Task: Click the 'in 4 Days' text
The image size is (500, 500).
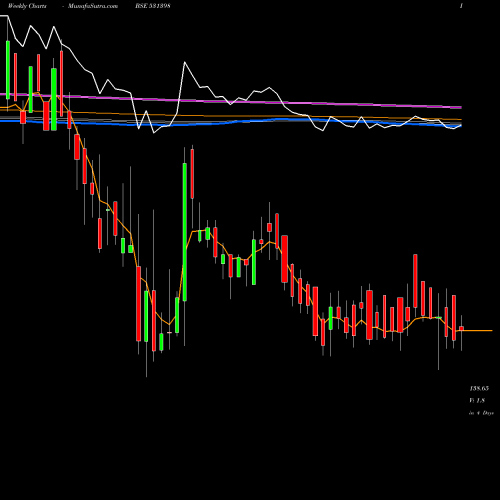Action: pos(481,413)
